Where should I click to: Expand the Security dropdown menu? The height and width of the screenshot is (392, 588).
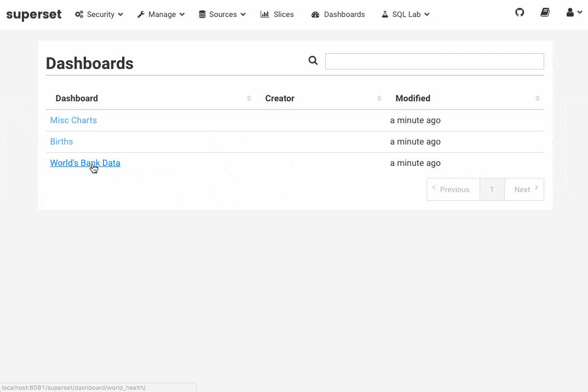(x=99, y=15)
